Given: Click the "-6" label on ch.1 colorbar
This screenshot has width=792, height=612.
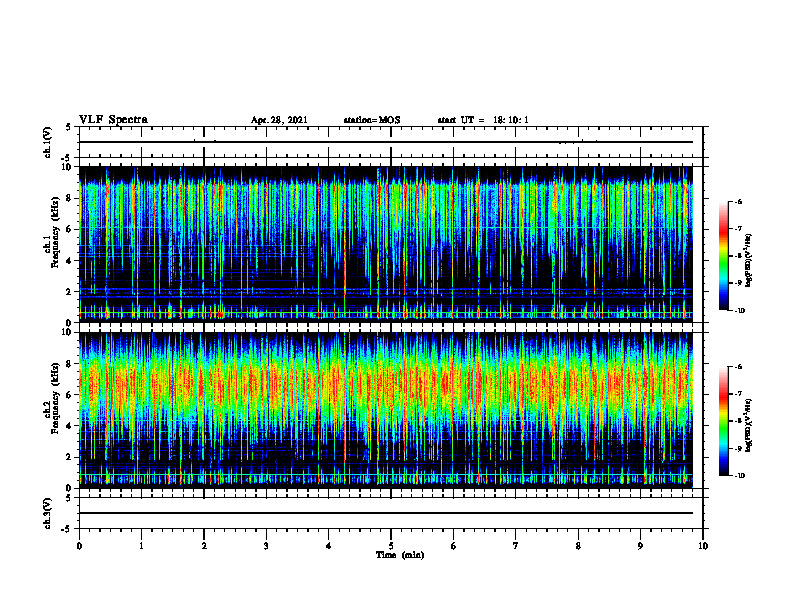Looking at the screenshot, I should point(737,201).
